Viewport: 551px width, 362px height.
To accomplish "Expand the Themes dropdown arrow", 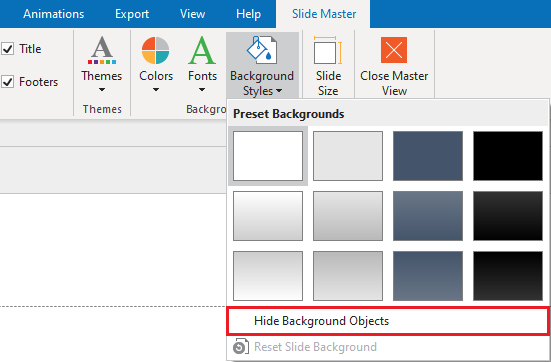I will point(102,90).
